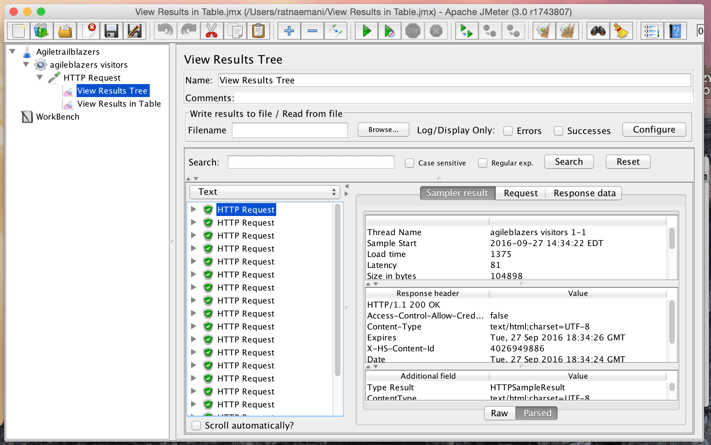Click the Size in bytes value 104898

pos(506,276)
